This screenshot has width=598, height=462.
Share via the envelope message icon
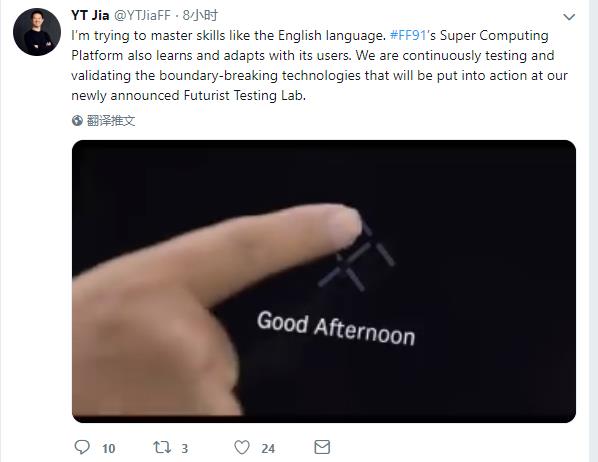(322, 447)
